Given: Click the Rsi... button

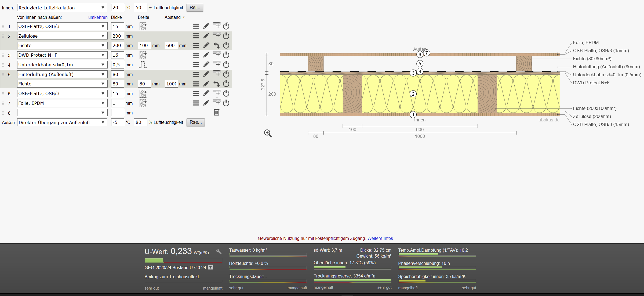Looking at the screenshot, I should [195, 8].
